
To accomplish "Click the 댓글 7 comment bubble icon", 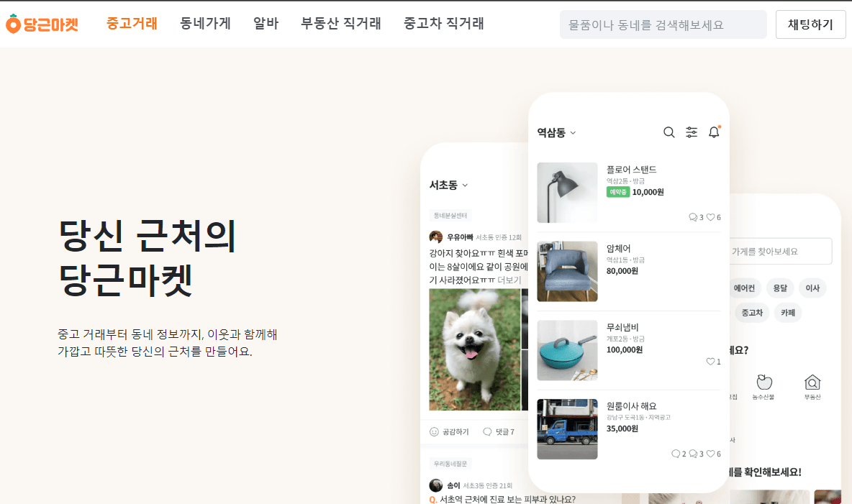I will pyautogui.click(x=487, y=432).
